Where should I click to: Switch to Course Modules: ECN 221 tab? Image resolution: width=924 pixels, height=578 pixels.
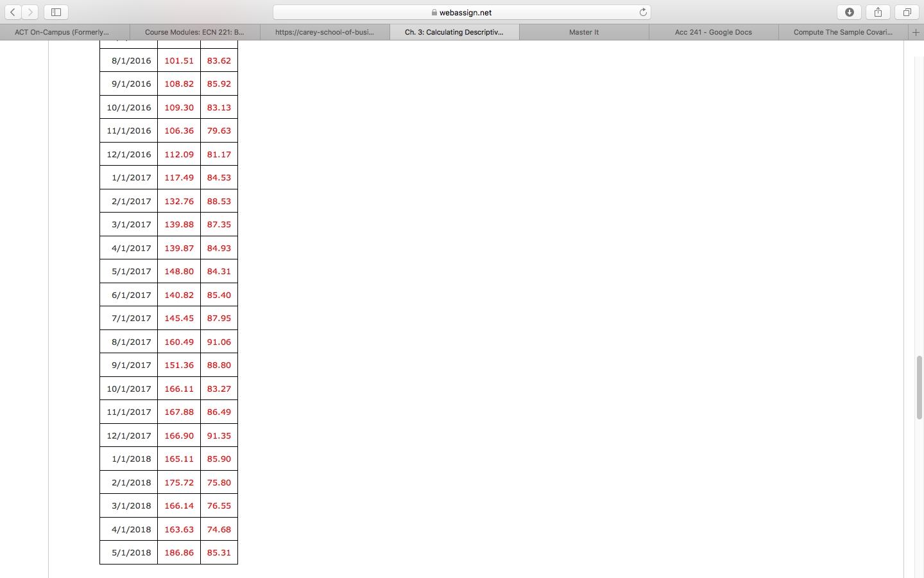pyautogui.click(x=194, y=32)
